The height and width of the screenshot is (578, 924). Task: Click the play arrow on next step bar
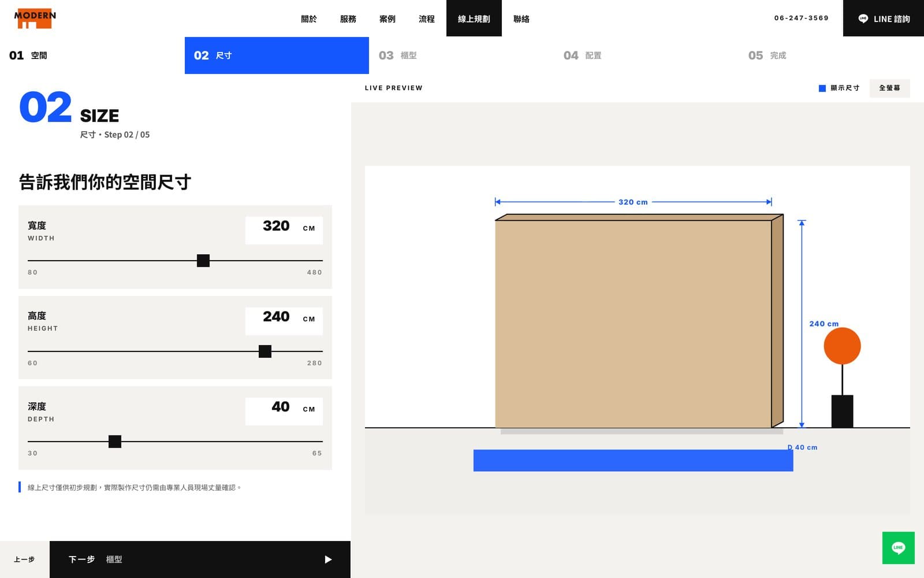[328, 560]
